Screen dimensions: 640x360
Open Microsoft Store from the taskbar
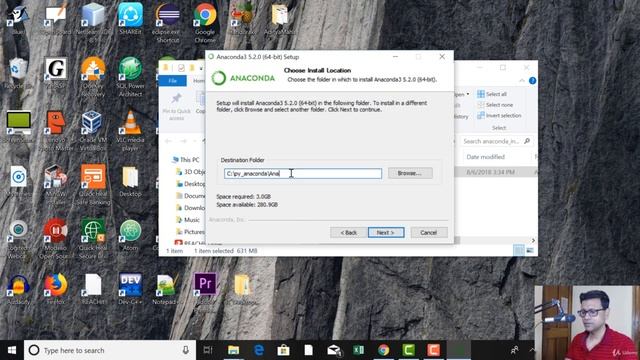tap(283, 350)
